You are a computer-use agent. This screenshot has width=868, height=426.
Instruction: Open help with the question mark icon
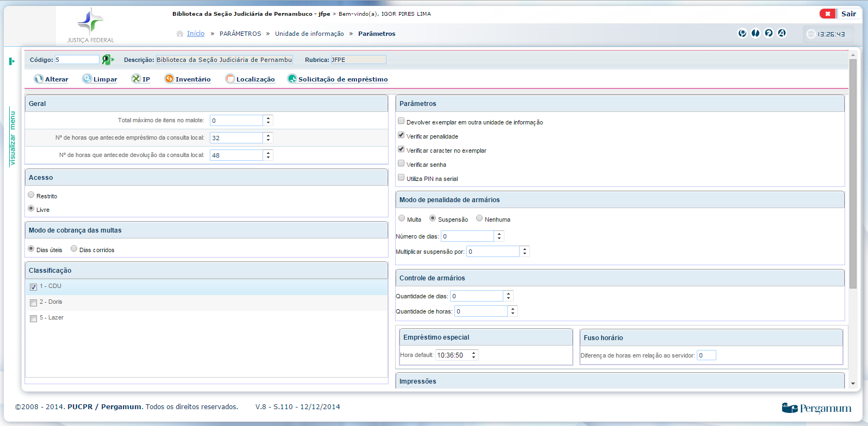769,33
